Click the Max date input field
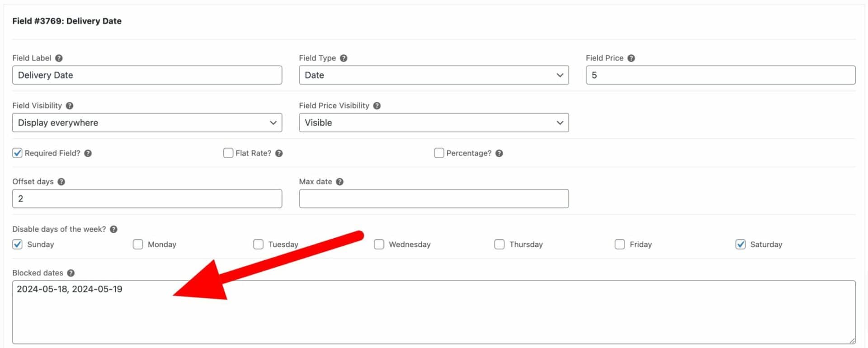 [434, 199]
